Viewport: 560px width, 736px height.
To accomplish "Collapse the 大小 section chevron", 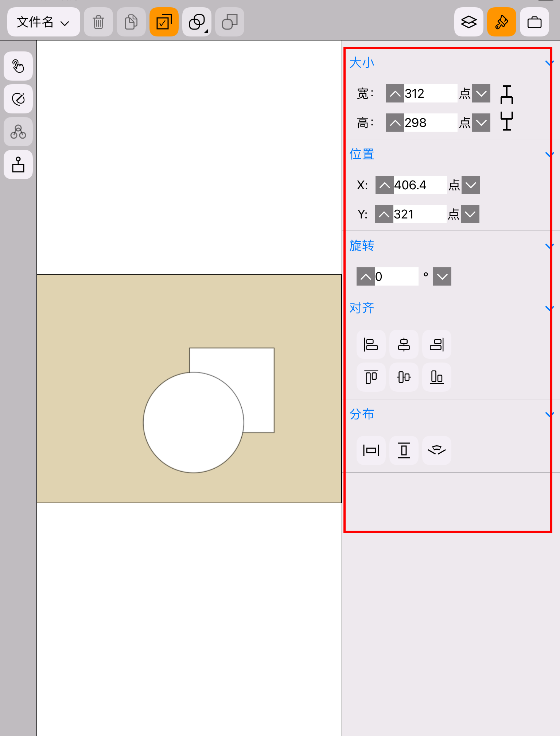I will (549, 63).
